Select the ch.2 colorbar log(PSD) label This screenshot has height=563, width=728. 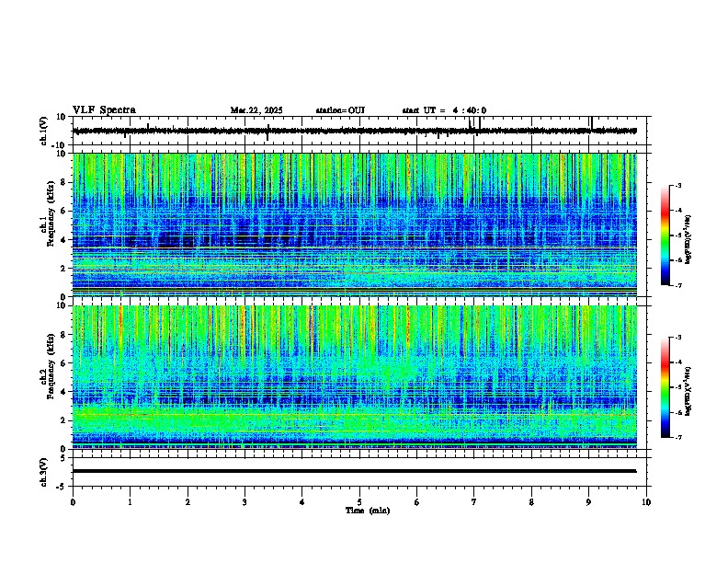pos(688,391)
